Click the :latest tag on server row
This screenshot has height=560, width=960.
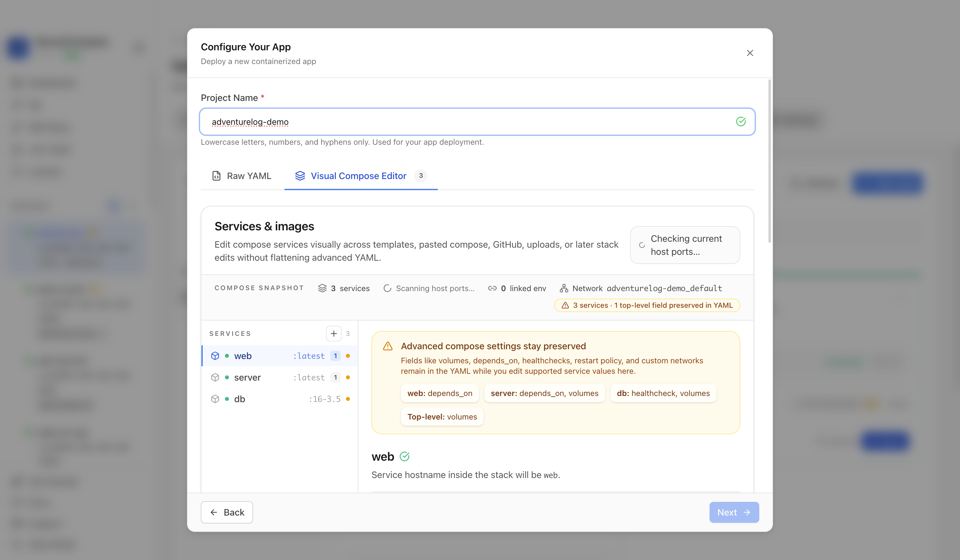(x=309, y=377)
